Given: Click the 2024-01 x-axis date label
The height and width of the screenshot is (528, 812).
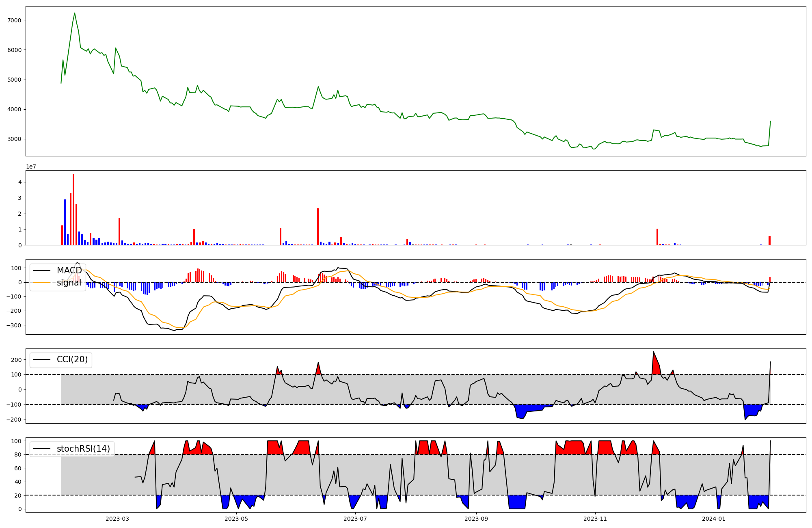Looking at the screenshot, I should click(x=713, y=519).
